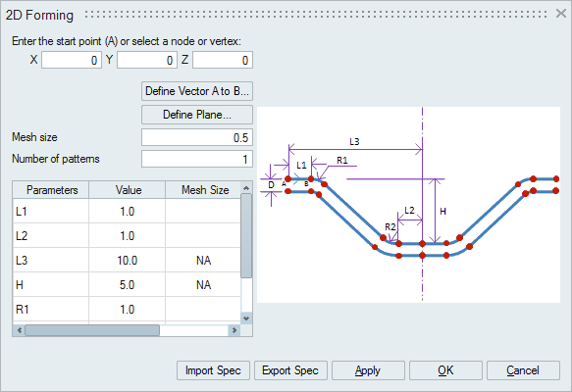Click the Mesh size field
572x392 pixels.
(197, 137)
